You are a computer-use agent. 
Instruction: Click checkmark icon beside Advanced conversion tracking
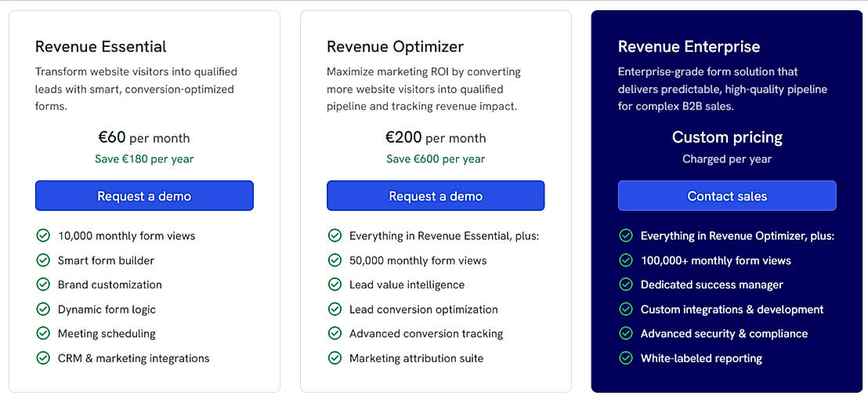[x=335, y=334]
